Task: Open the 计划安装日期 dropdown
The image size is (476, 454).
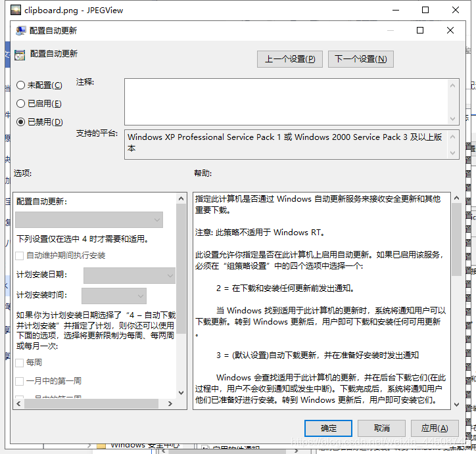Action: click(130, 275)
